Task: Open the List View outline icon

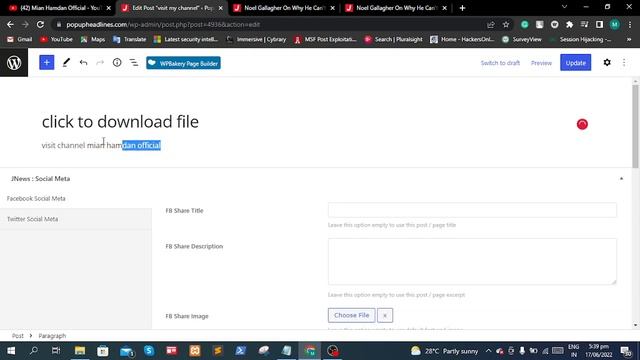Action: point(134,63)
